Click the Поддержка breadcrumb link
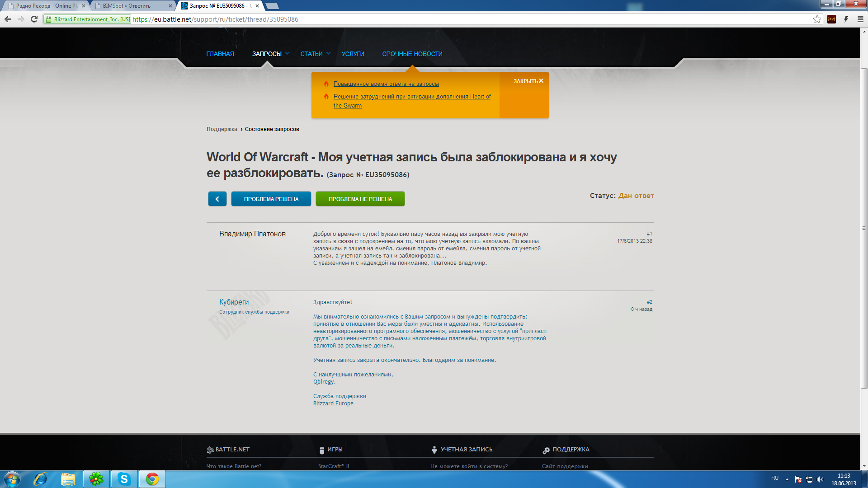The image size is (868, 488). (222, 129)
